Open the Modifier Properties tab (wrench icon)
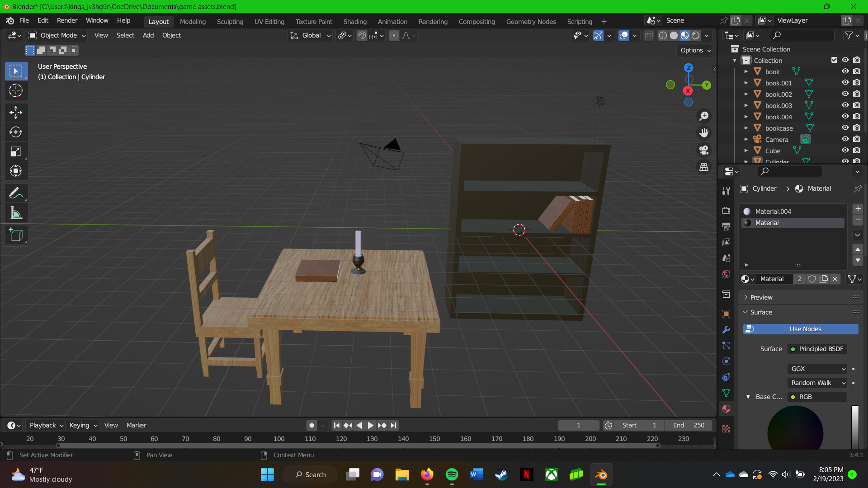This screenshot has width=868, height=488. (726, 330)
